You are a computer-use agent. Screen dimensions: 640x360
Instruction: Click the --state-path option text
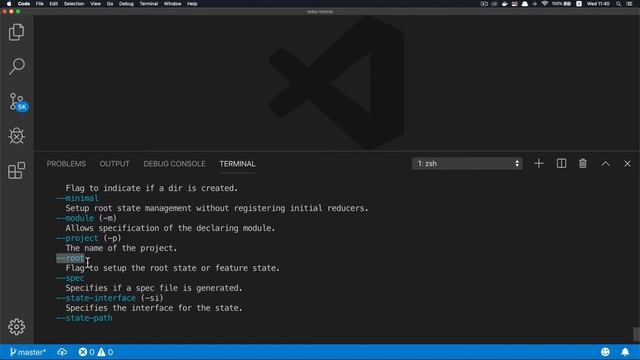click(x=84, y=318)
